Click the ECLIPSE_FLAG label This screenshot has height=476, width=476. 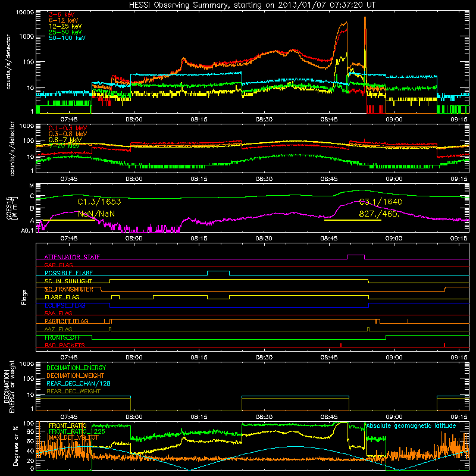point(65,305)
